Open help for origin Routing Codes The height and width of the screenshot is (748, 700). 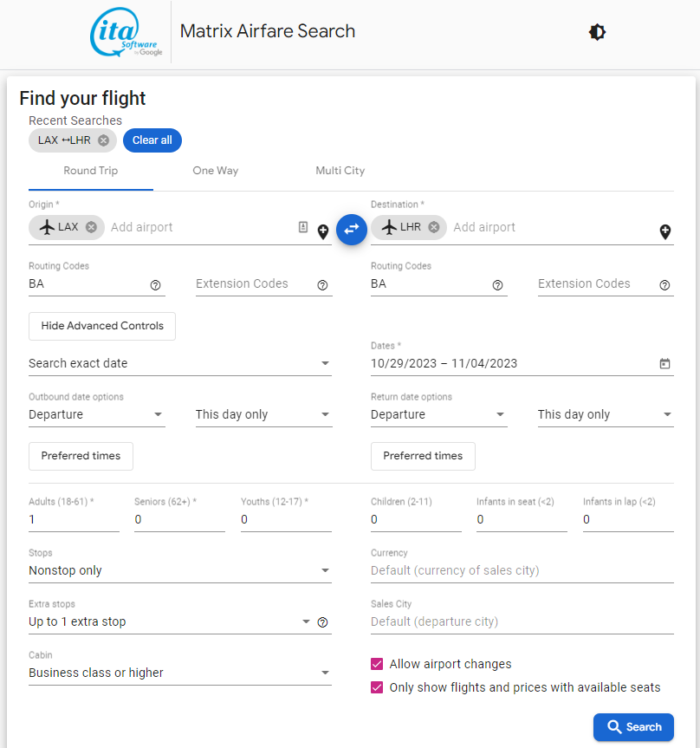tap(155, 285)
